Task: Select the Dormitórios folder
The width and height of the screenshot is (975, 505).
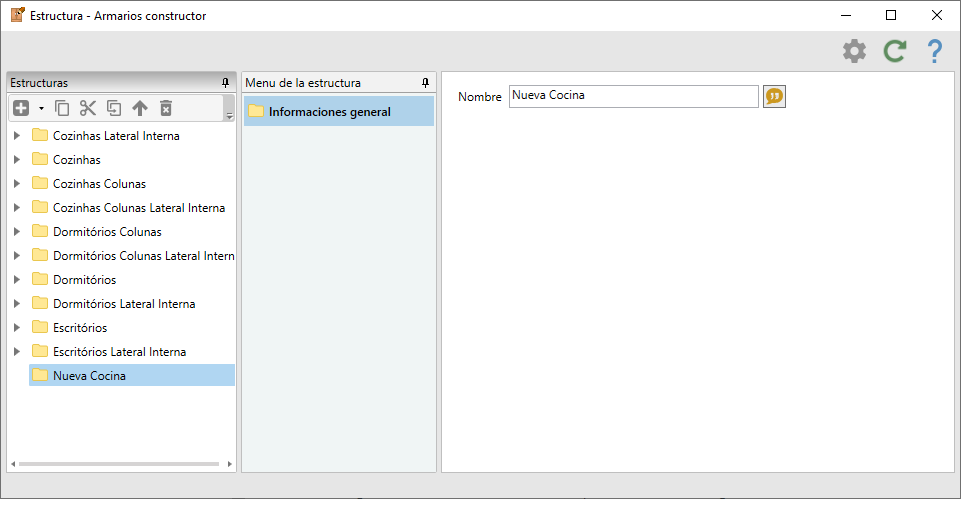Action: click(74, 280)
